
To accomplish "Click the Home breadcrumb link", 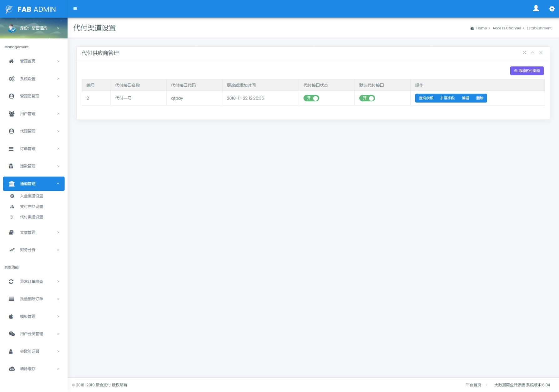I will (481, 28).
